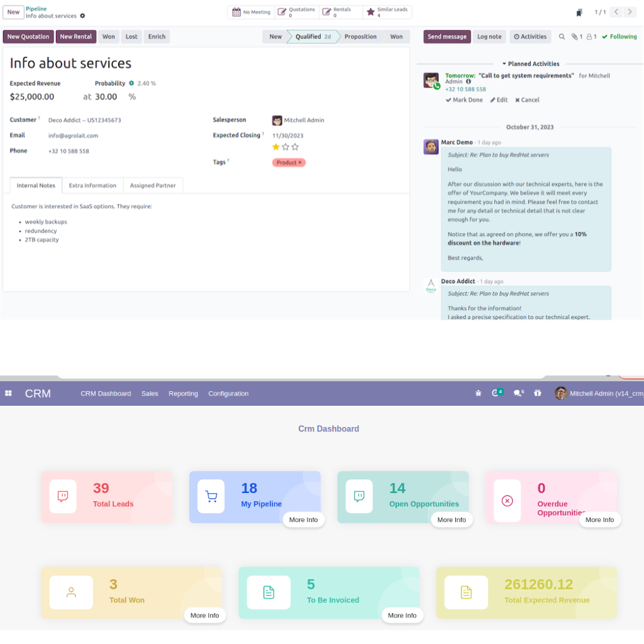Image resolution: width=644 pixels, height=644 pixels.
Task: Click the bug debug icon in navbar
Action: [479, 394]
